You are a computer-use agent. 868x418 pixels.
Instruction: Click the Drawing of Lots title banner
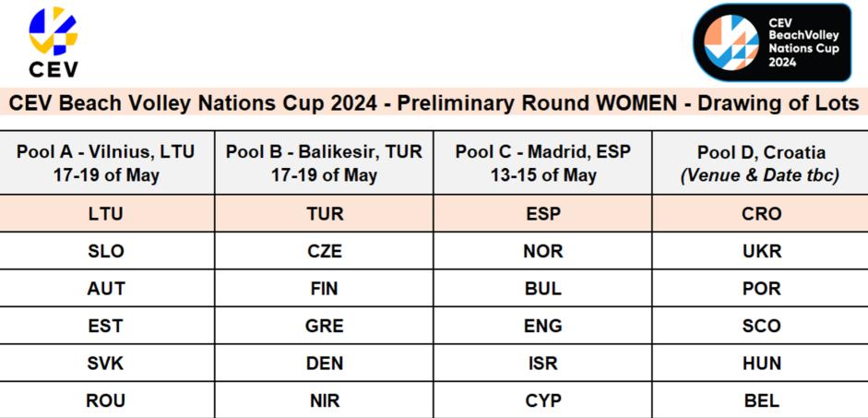pos(434,102)
